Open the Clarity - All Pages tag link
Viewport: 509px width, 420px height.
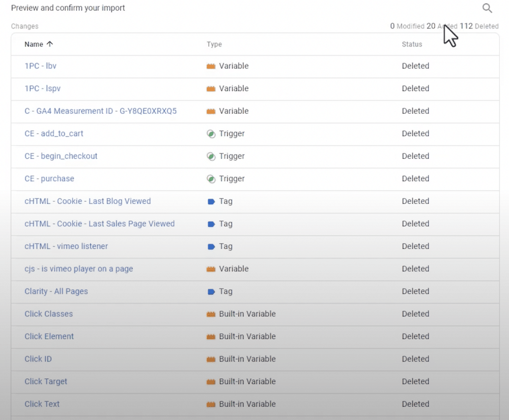point(56,291)
